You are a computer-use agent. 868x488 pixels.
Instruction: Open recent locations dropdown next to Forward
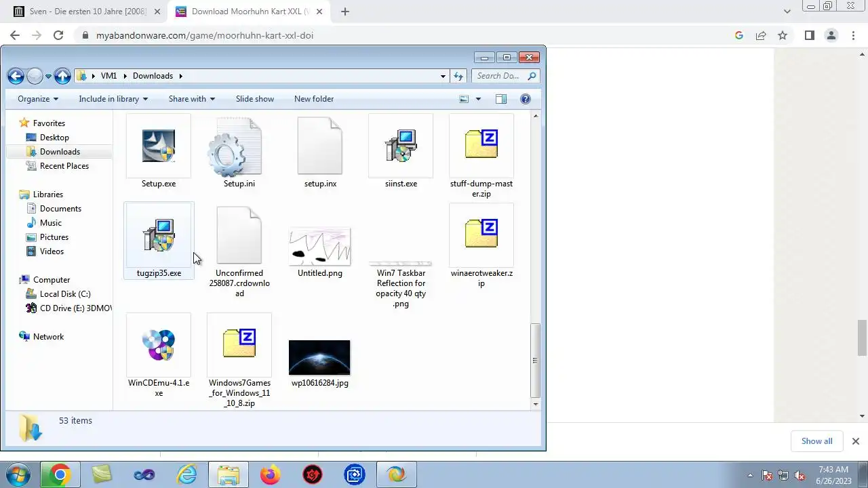pos(48,77)
